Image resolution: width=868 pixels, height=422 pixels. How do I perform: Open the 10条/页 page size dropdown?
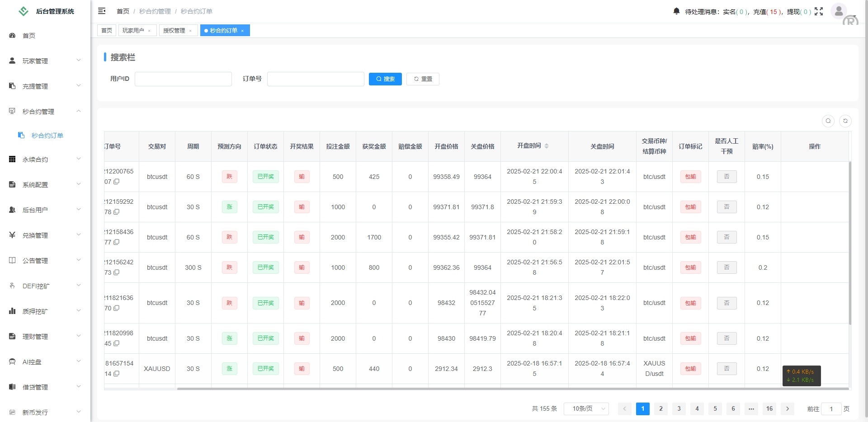tap(586, 408)
